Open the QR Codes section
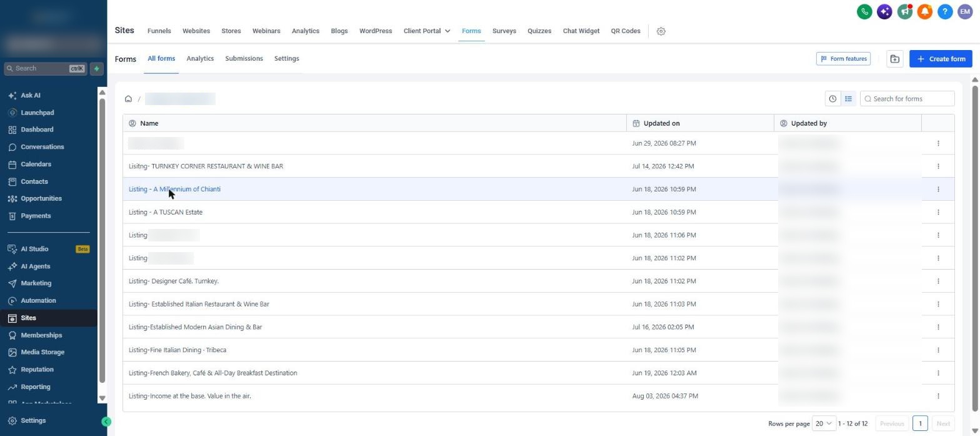Viewport: 980px width, 436px height. pos(626,31)
